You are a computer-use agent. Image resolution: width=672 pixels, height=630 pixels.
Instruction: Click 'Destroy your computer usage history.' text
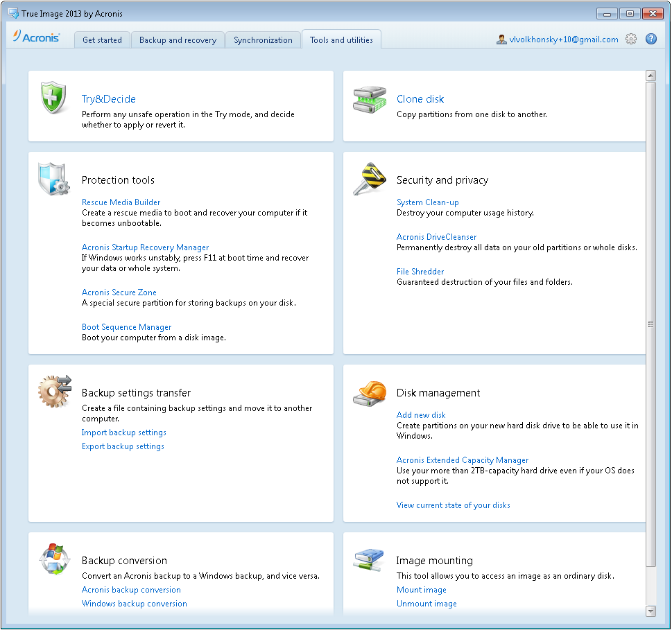[465, 213]
